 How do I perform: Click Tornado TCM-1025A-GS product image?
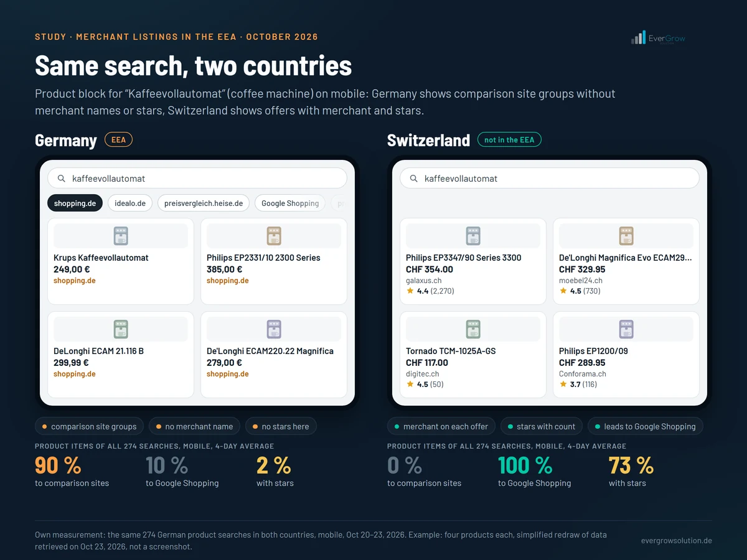click(x=473, y=329)
